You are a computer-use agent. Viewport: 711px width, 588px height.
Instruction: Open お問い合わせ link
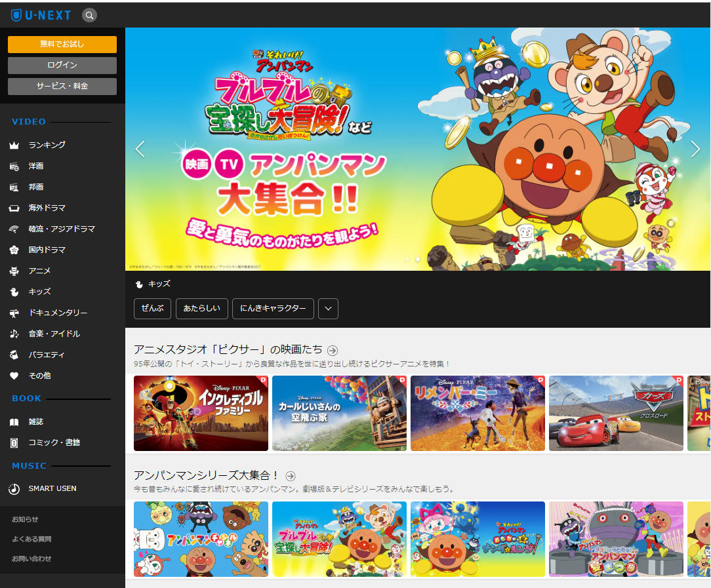(31, 559)
